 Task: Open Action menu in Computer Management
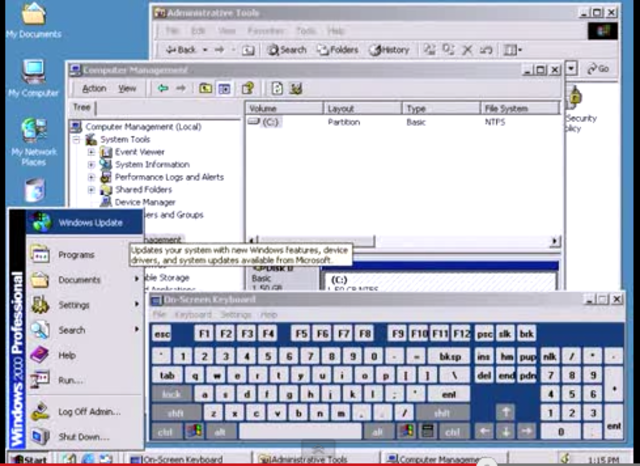pyautogui.click(x=94, y=89)
